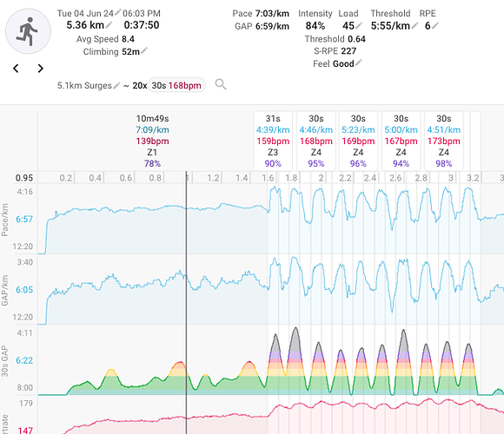Go to next activity arrow
Image resolution: width=504 pixels, height=434 pixels.
(x=41, y=68)
